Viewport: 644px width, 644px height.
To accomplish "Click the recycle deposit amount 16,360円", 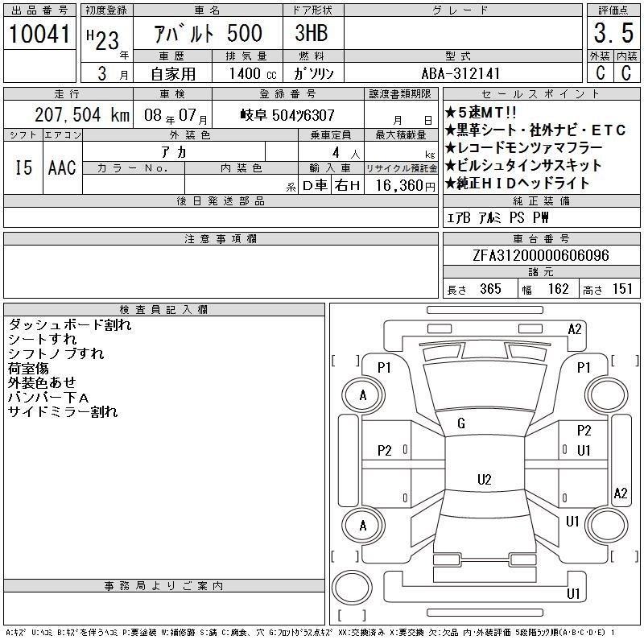I will click(x=400, y=185).
